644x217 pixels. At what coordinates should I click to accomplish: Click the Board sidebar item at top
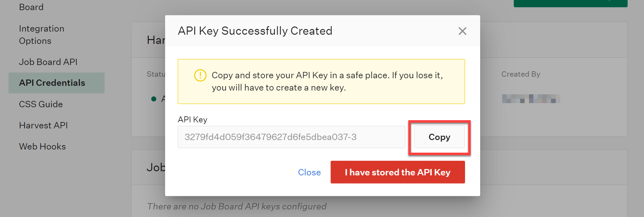(31, 7)
